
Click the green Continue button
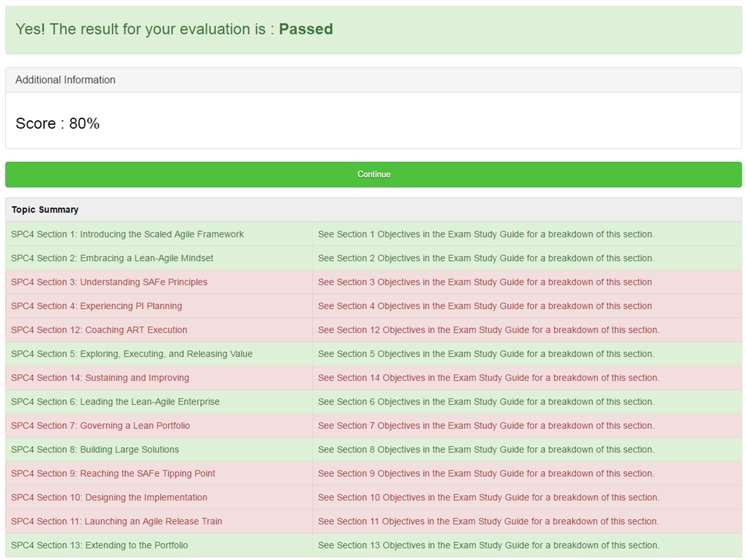[x=373, y=174]
